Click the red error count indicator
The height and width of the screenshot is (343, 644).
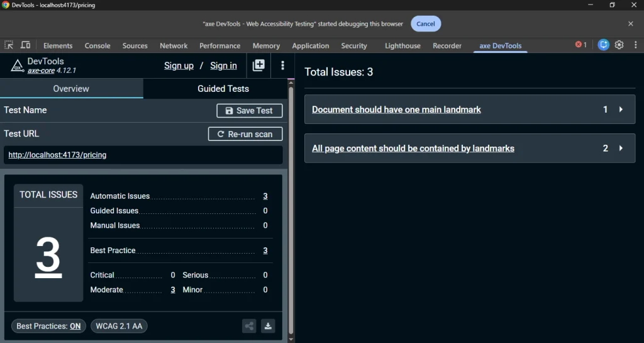coord(580,45)
